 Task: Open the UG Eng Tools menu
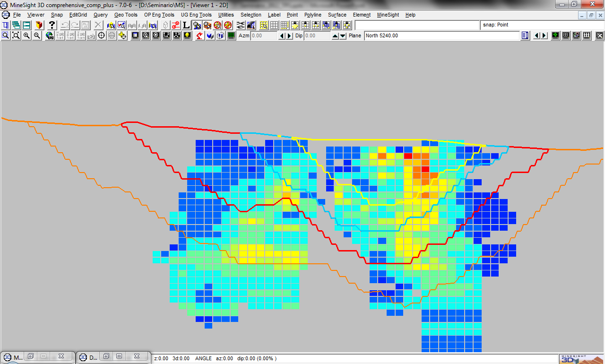pyautogui.click(x=196, y=15)
